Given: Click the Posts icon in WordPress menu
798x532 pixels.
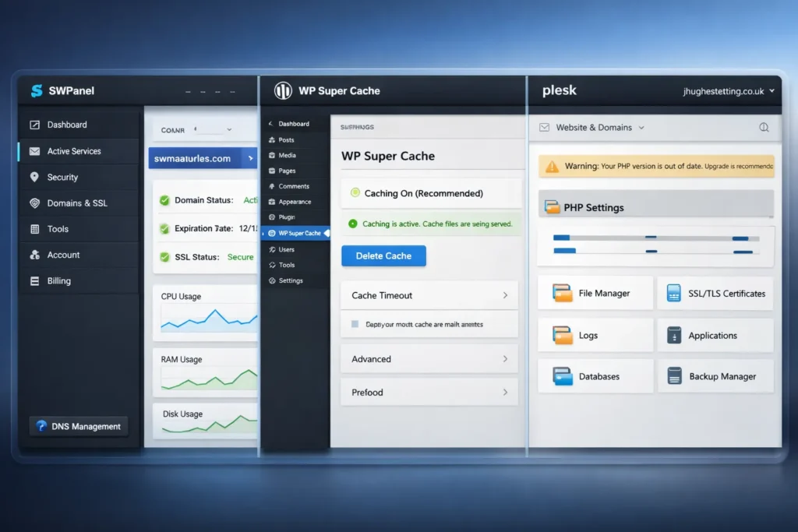Looking at the screenshot, I should point(272,140).
